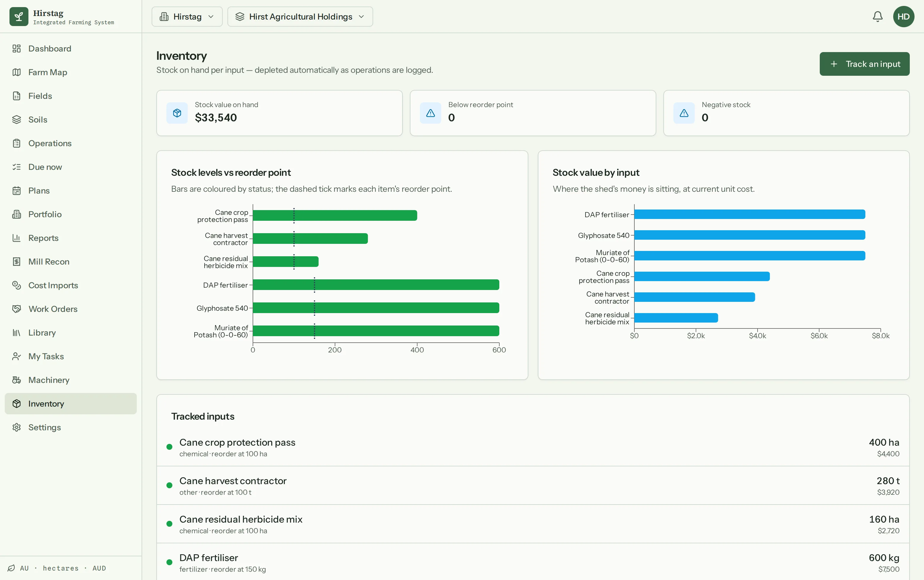The image size is (924, 580).
Task: Open Cane crop protection pass tracked input
Action: pos(533,447)
